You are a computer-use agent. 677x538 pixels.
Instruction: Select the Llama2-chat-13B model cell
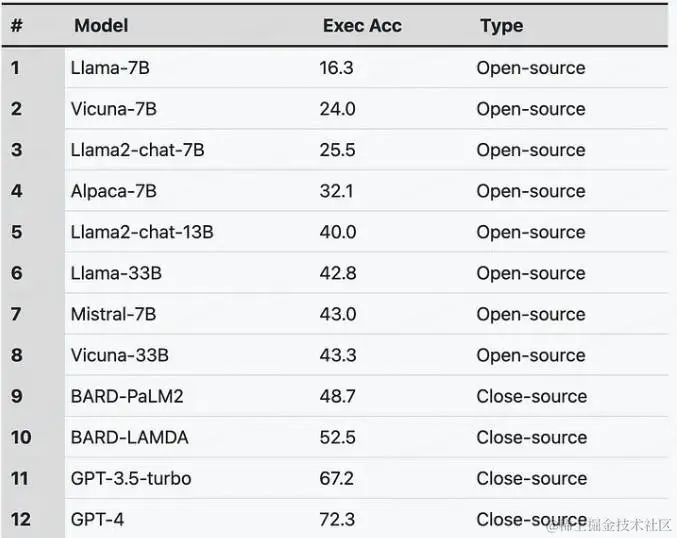142,232
